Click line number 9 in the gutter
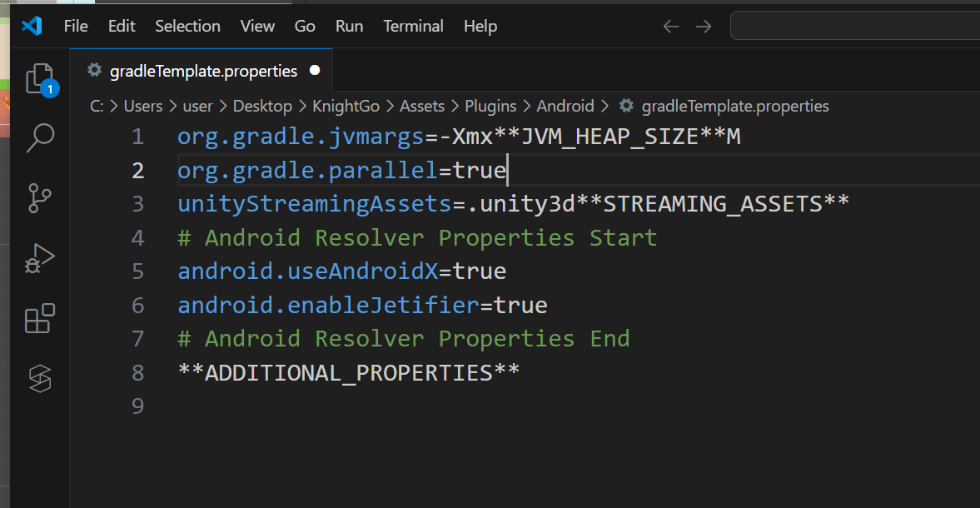Viewport: 980px width, 508px height. (x=138, y=406)
